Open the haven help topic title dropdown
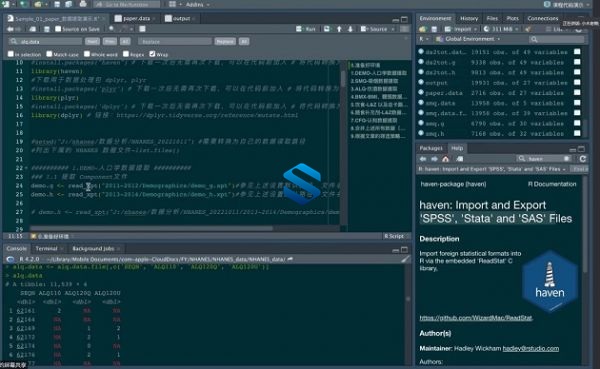600x369 pixels. 492,169
